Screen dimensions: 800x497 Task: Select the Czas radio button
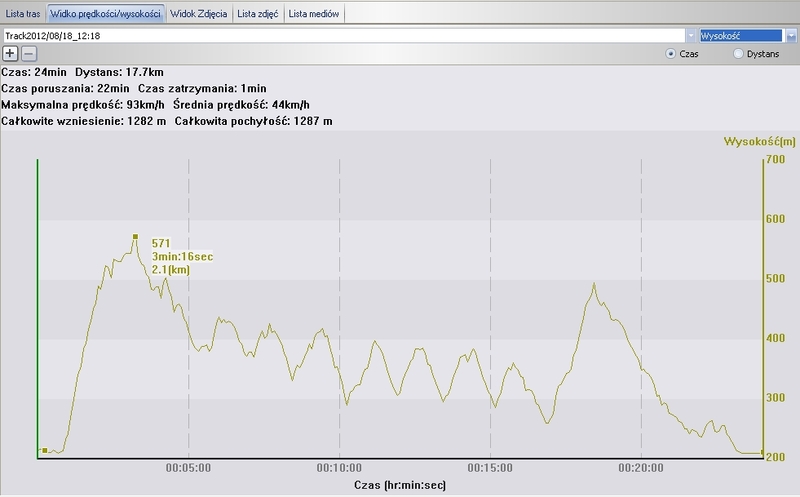tap(670, 54)
